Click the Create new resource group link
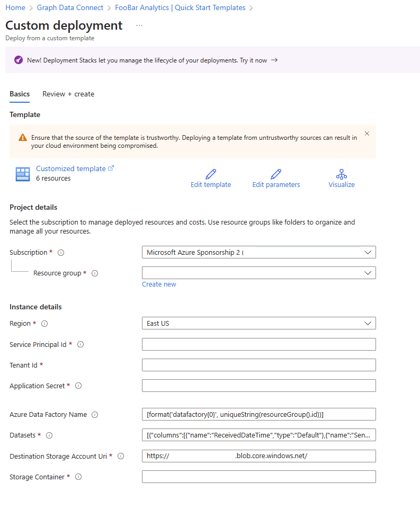420x509 pixels. (x=159, y=284)
